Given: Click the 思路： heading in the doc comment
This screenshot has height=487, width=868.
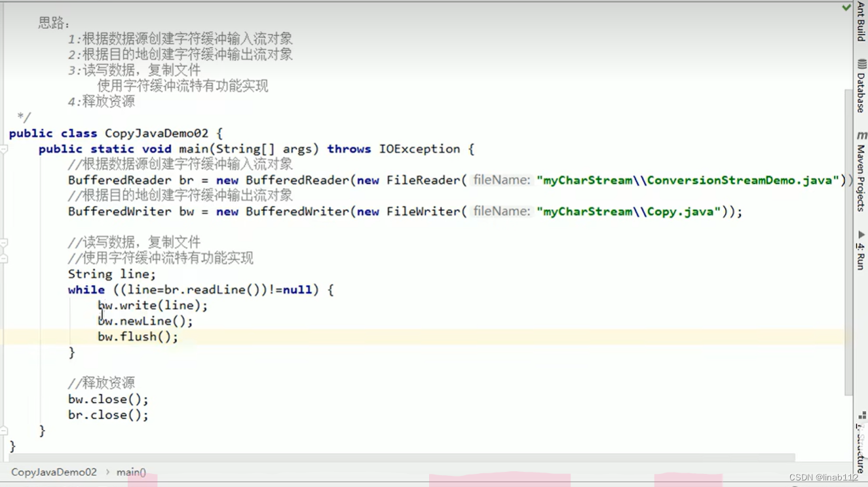Looking at the screenshot, I should point(54,24).
